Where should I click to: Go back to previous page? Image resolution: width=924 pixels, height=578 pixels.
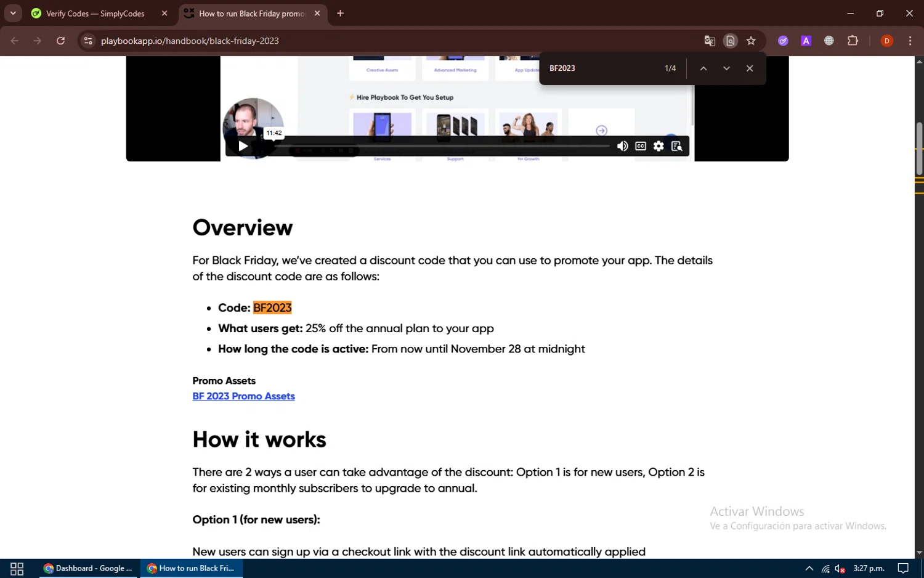coord(15,41)
